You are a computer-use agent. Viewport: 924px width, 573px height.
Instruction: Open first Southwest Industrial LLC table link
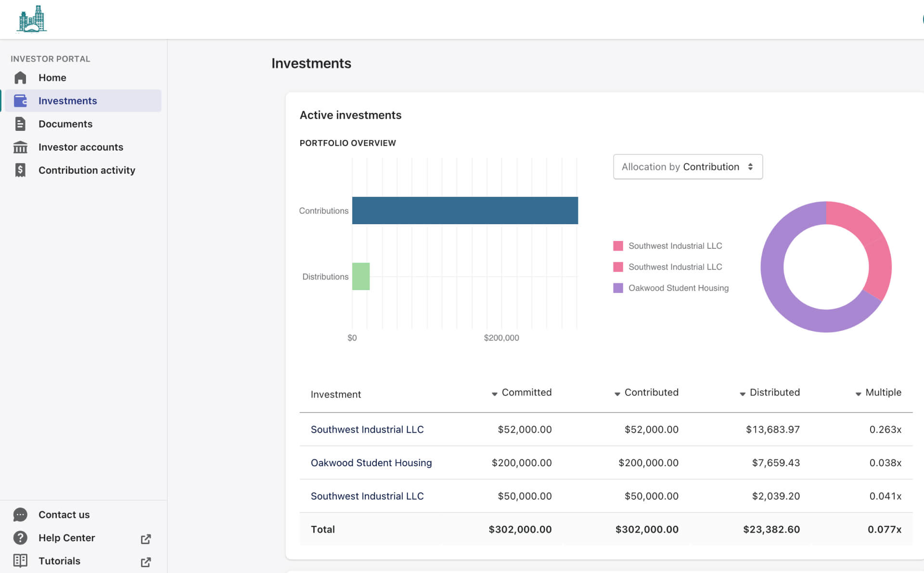[367, 430]
